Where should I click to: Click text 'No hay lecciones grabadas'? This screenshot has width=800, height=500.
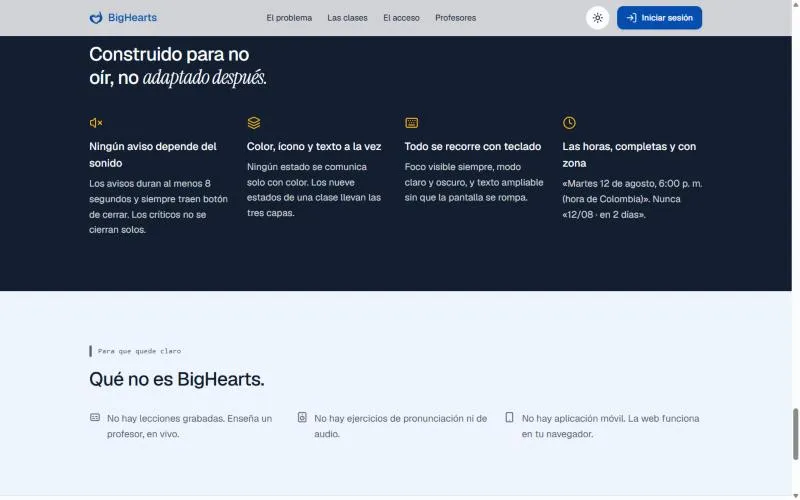tap(165, 418)
